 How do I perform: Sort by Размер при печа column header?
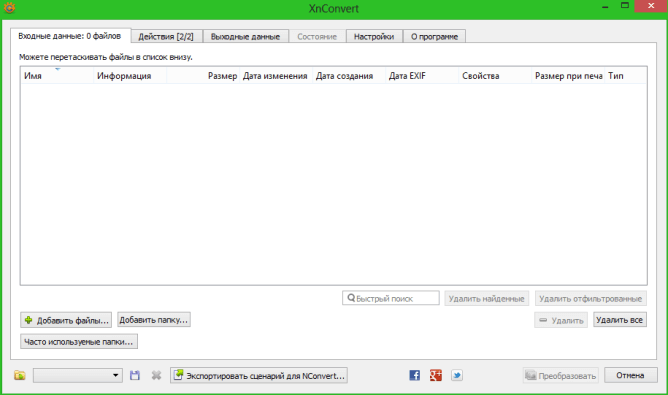coord(568,76)
